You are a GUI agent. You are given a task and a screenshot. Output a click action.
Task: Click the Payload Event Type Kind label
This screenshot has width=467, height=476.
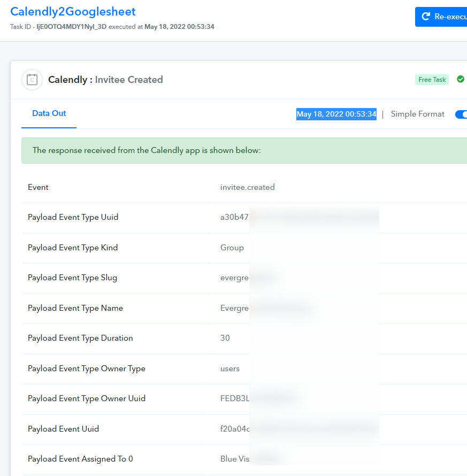click(73, 248)
